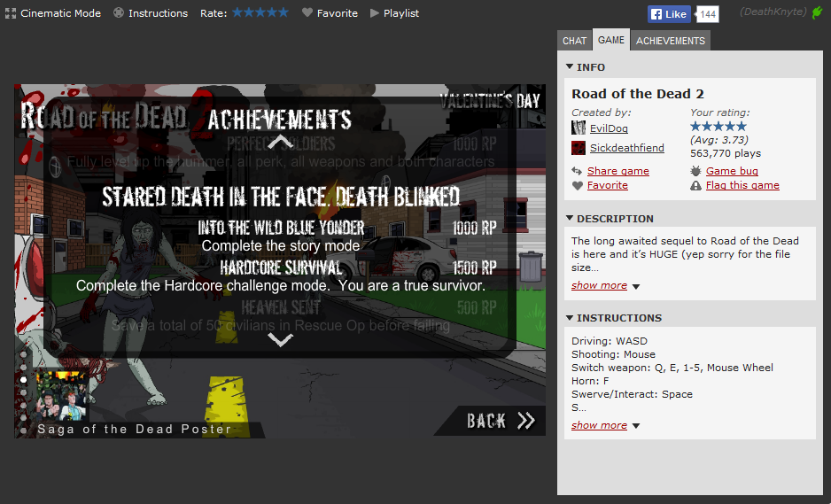Select Into the Wild Blue Yonder achievement
Viewport: 831px width, 504px height.
click(281, 228)
